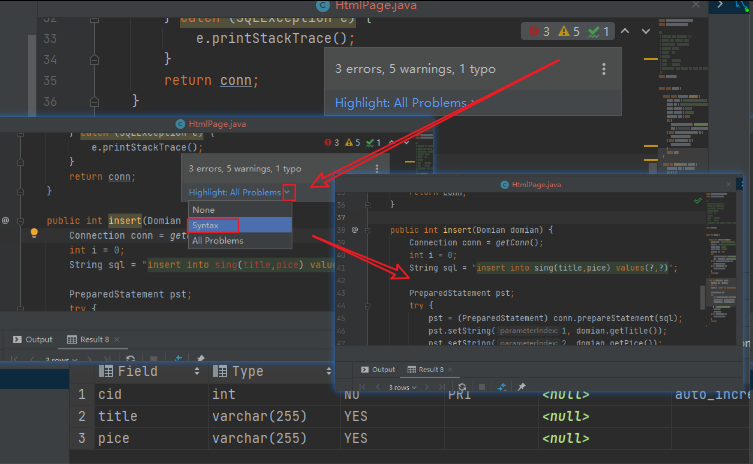Viewport: 753px width, 464px height.
Task: Click the sort arrows on the Field column
Action: [x=197, y=371]
